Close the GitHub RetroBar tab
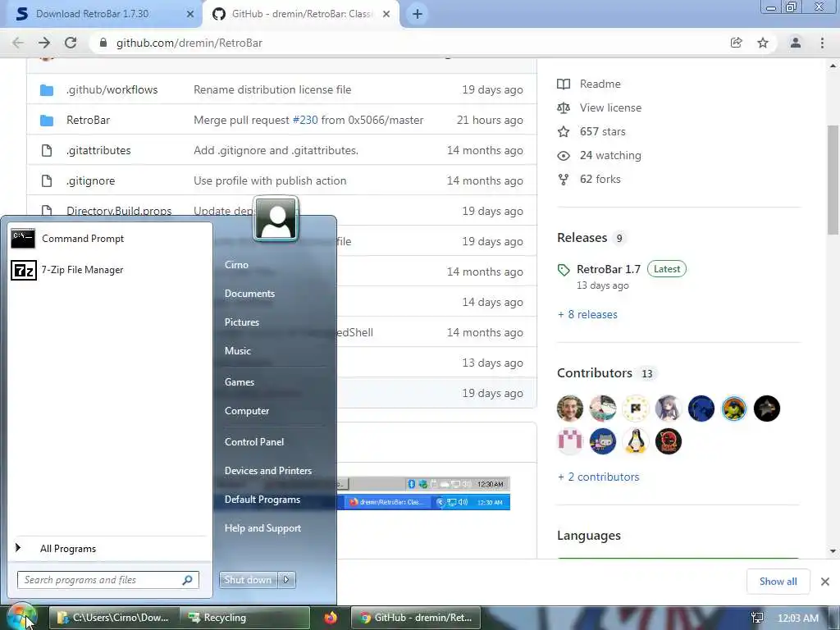The height and width of the screenshot is (630, 840). [386, 15]
